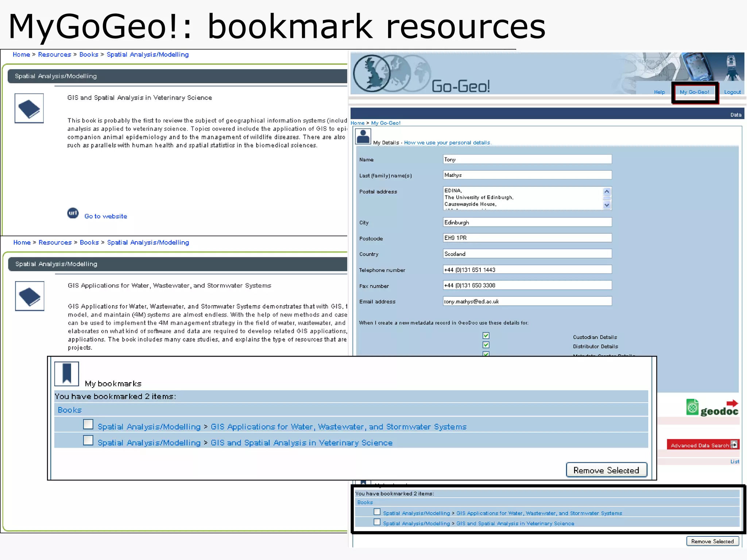Click the Fax number field
This screenshot has width=747, height=560.
[x=527, y=285]
